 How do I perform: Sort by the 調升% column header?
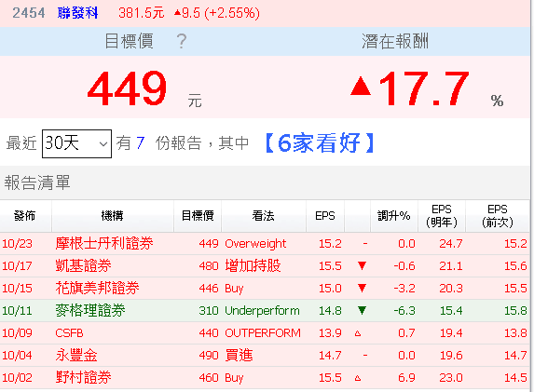(x=393, y=216)
